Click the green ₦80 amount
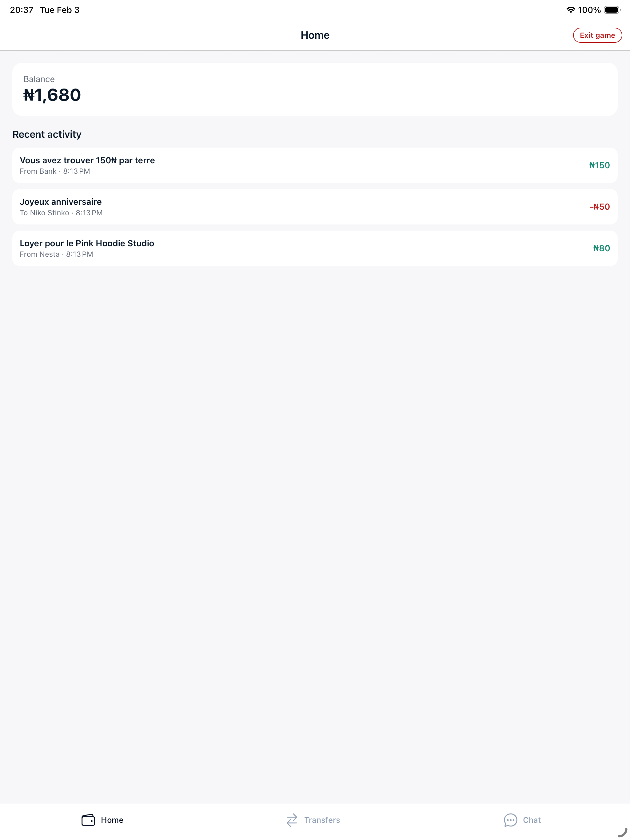Viewport: 630px width, 840px height. click(x=601, y=248)
